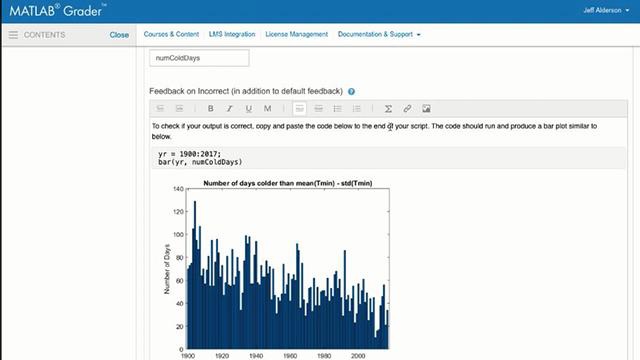Go to License Management

point(296,34)
